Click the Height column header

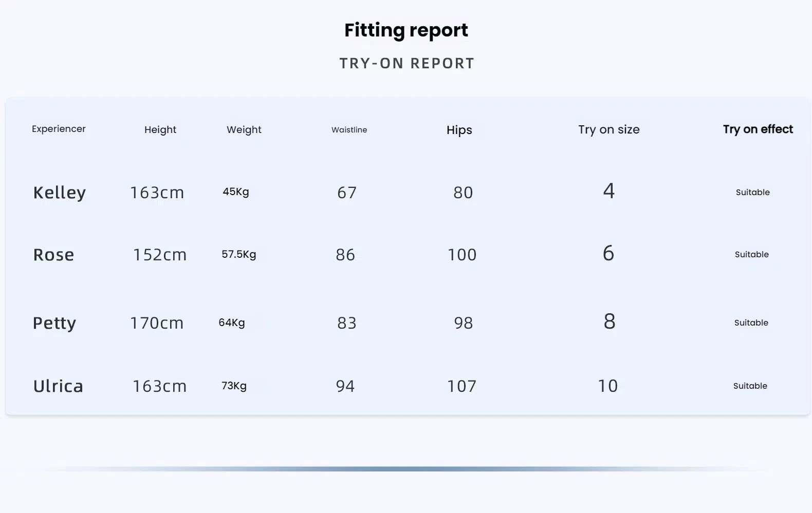click(160, 129)
